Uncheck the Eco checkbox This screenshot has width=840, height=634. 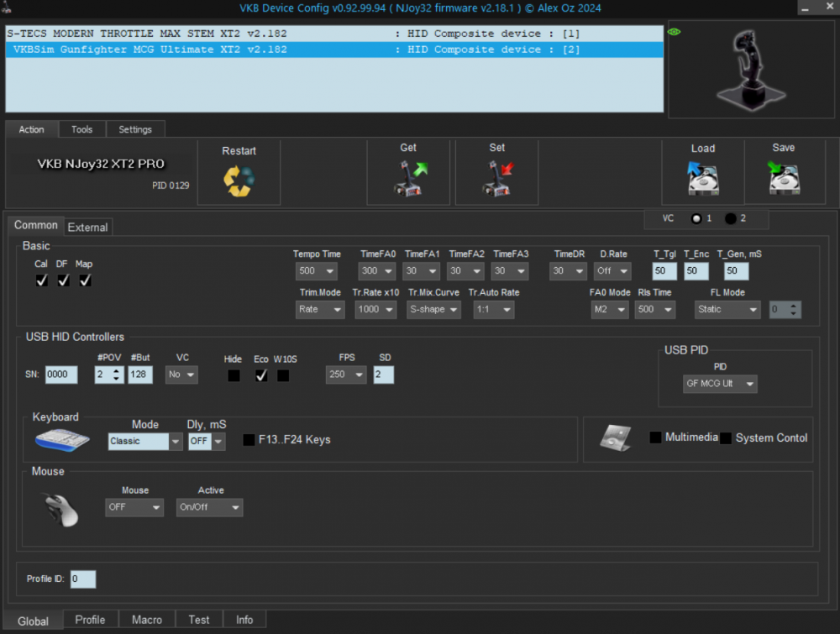pyautogui.click(x=261, y=375)
